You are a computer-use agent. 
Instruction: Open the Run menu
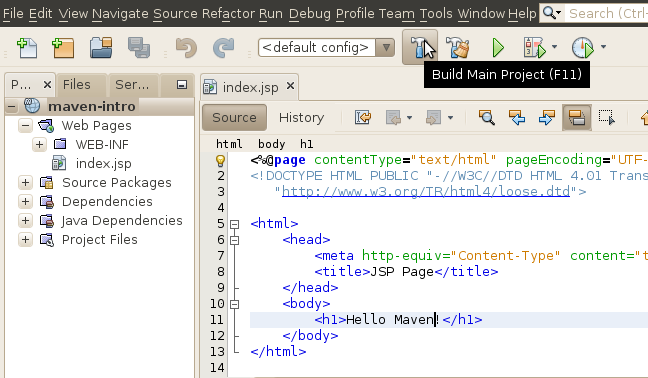271,14
